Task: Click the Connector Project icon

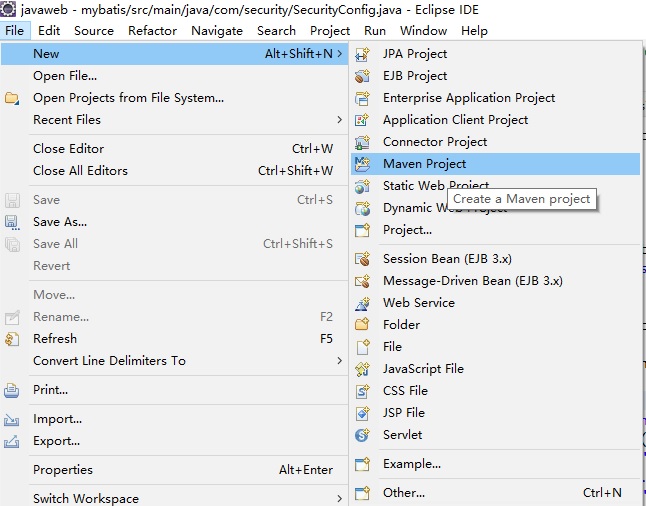Action: [x=363, y=142]
